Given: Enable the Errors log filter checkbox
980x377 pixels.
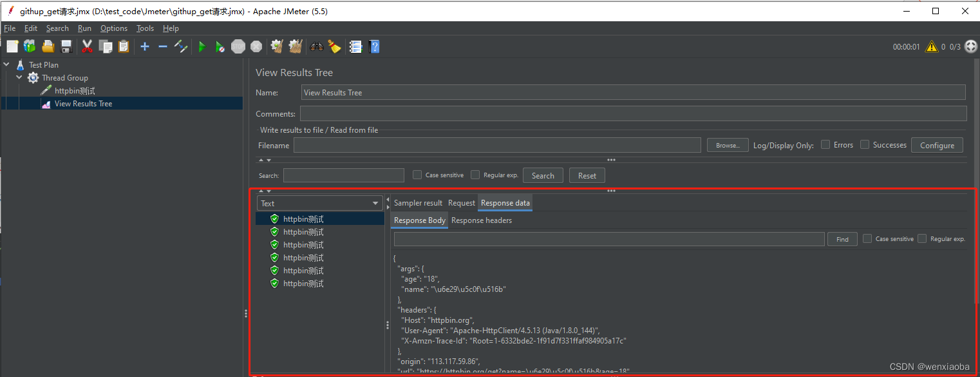Looking at the screenshot, I should [x=825, y=144].
